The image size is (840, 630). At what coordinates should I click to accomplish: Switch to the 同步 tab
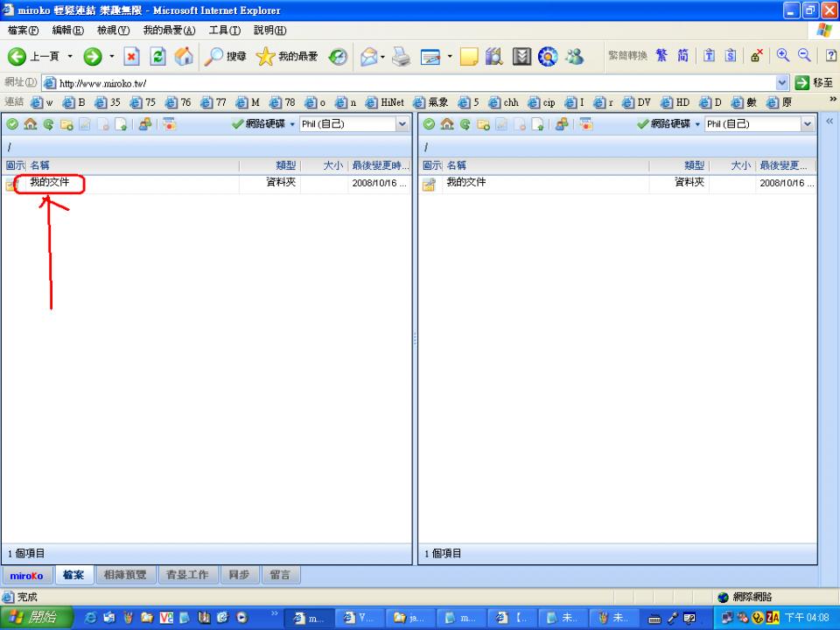240,575
